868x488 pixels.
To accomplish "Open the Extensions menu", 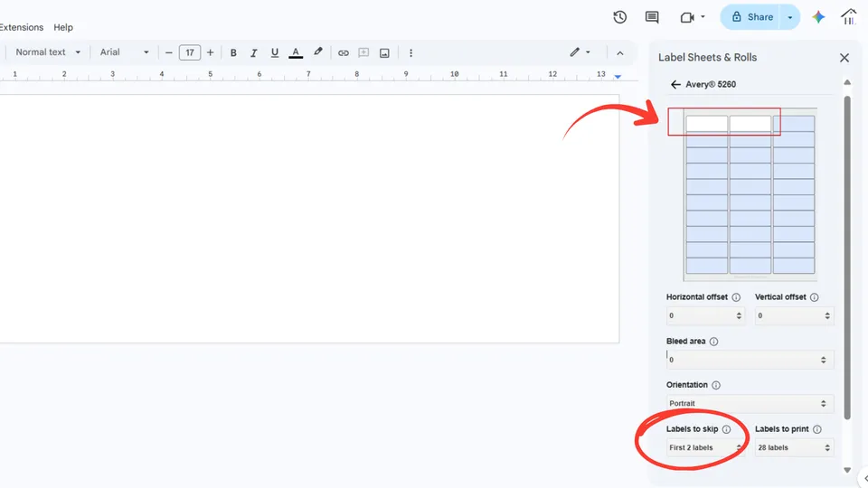I will pos(21,27).
